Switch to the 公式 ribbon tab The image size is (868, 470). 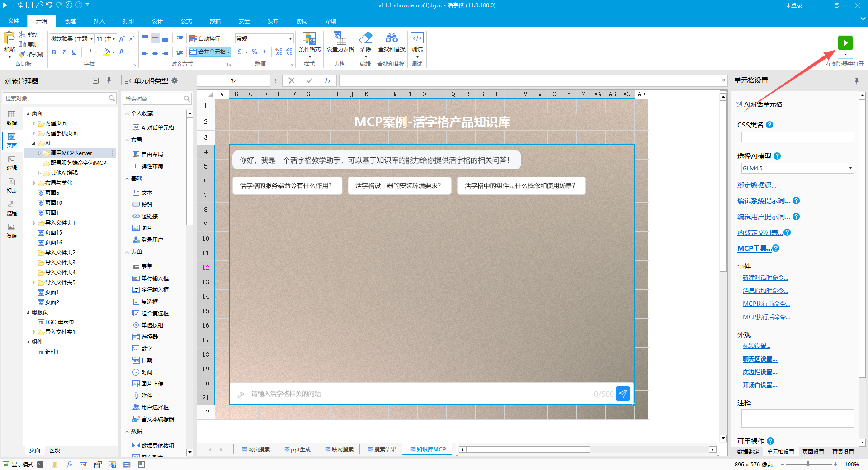[186, 21]
